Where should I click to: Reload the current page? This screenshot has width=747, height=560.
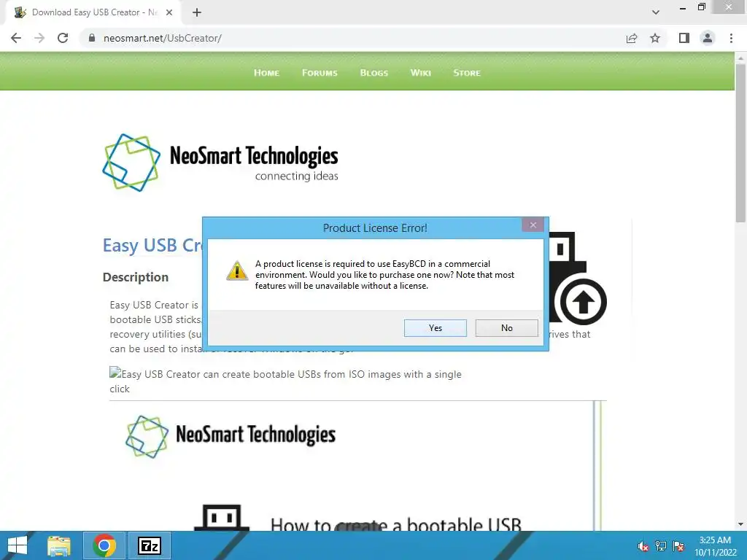tap(63, 38)
